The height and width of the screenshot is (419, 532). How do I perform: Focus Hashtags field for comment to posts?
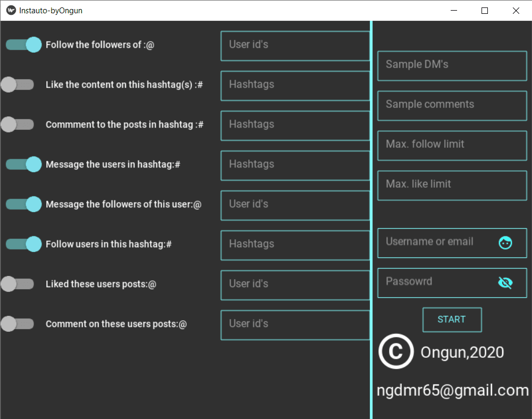point(295,125)
